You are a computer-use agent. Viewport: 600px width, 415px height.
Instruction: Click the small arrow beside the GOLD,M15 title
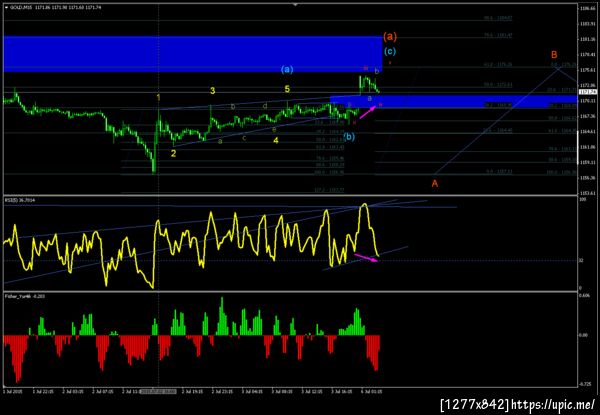pos(6,7)
